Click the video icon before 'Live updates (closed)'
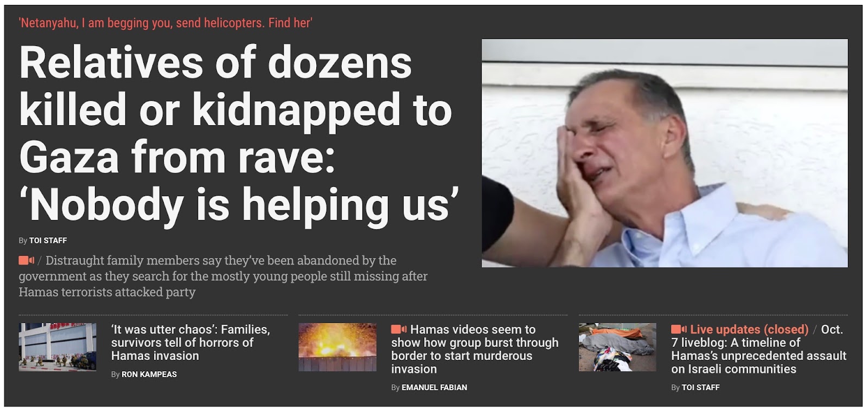The width and height of the screenshot is (868, 413). click(679, 330)
